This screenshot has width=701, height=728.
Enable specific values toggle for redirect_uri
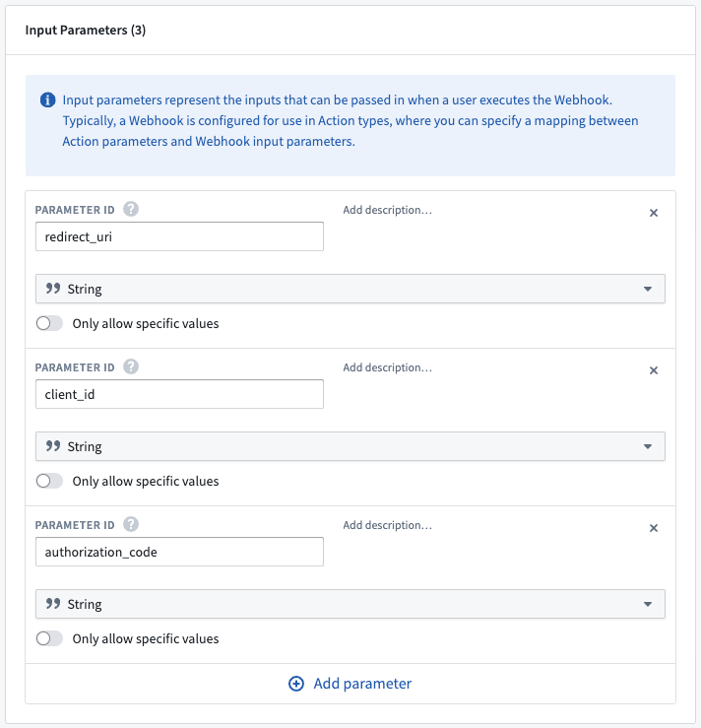(49, 323)
